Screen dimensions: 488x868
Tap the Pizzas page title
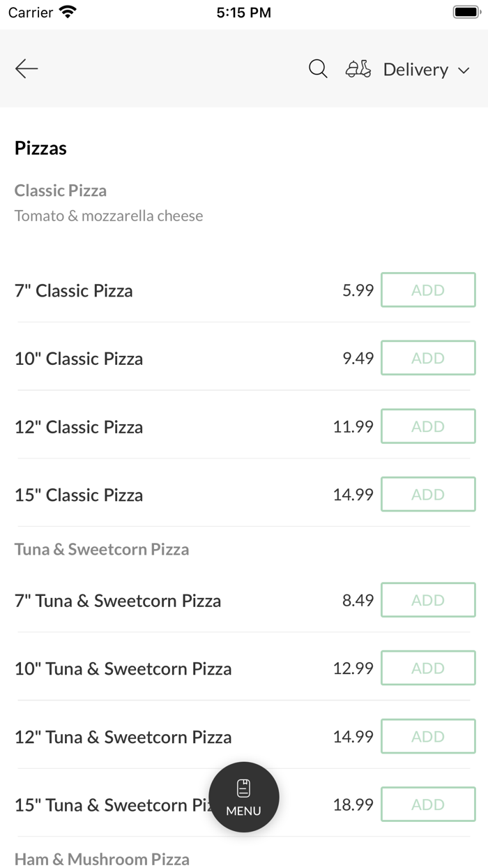[x=40, y=148]
